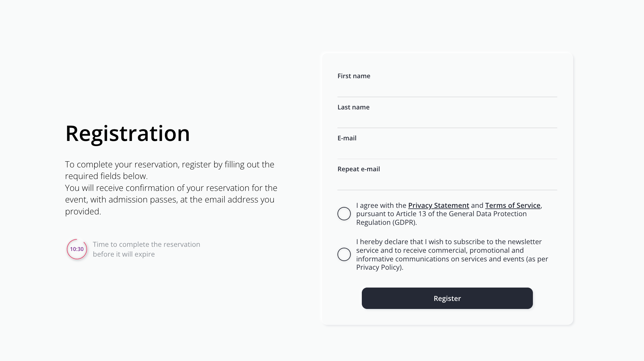Click the reservation instructions paragraph

(x=171, y=188)
